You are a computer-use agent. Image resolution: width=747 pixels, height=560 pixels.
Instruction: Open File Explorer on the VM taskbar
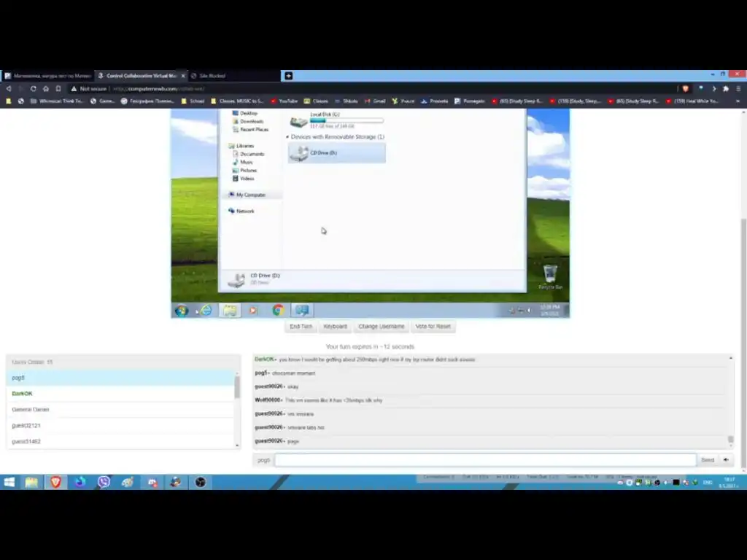230,311
